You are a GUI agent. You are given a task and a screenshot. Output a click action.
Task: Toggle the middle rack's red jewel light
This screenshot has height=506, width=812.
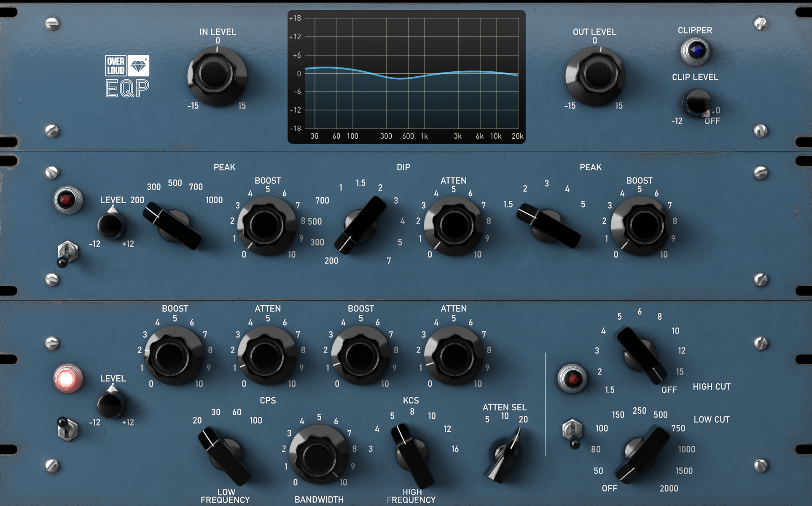pyautogui.click(x=67, y=200)
